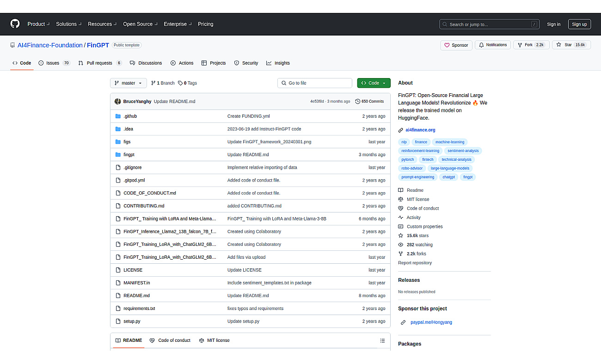Expand the Enterprise menu
This screenshot has height=364, width=601.
(x=178, y=24)
